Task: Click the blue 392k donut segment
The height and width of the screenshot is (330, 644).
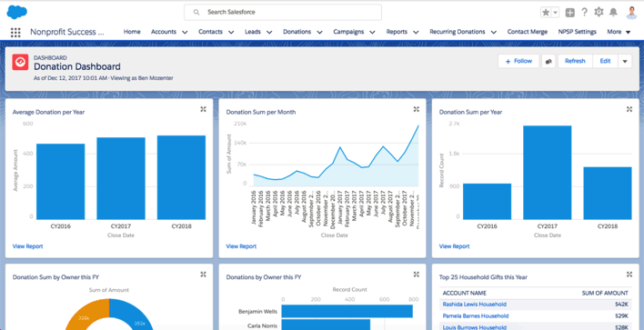Action: tap(134, 317)
